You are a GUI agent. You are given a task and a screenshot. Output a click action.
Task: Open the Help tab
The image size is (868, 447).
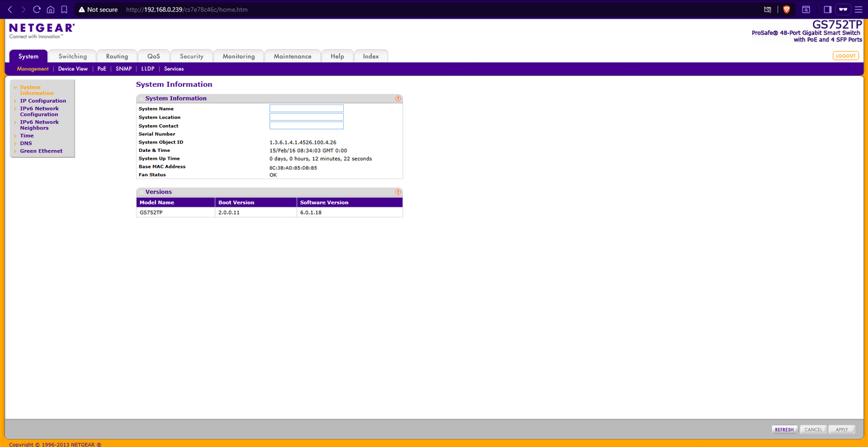click(x=337, y=56)
